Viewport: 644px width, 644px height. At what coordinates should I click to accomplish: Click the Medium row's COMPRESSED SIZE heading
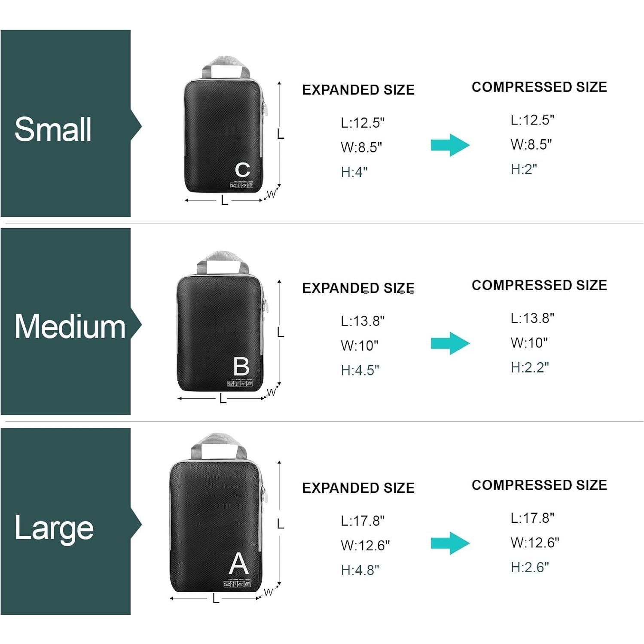[539, 285]
